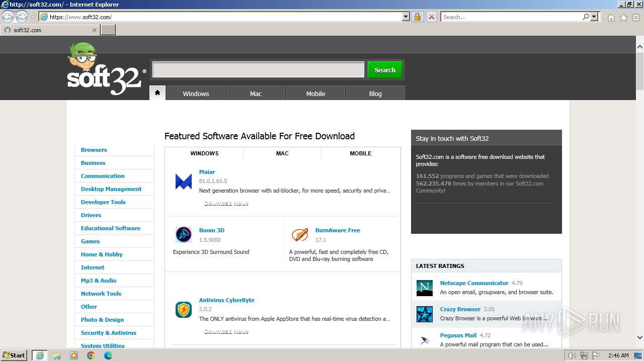Click the Pegasus Mail icon

click(x=425, y=340)
